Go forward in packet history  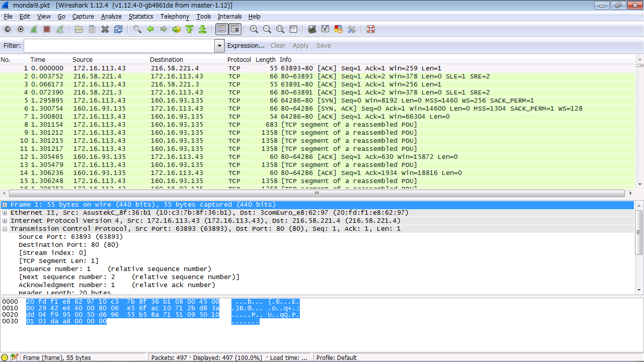click(164, 29)
